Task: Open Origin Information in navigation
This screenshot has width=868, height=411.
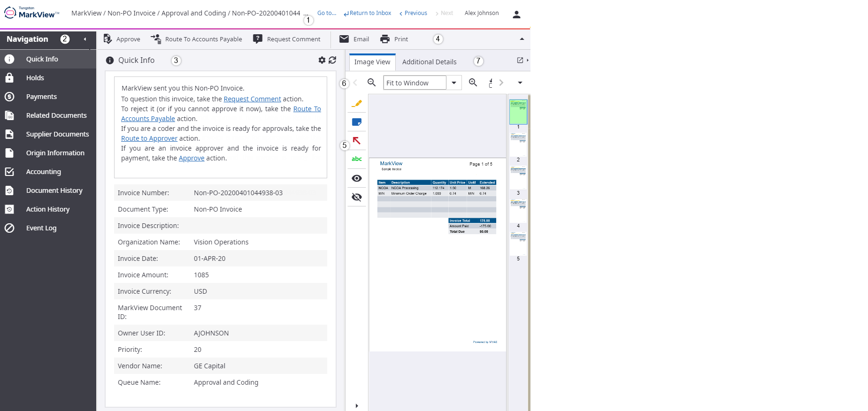Action: [48, 153]
